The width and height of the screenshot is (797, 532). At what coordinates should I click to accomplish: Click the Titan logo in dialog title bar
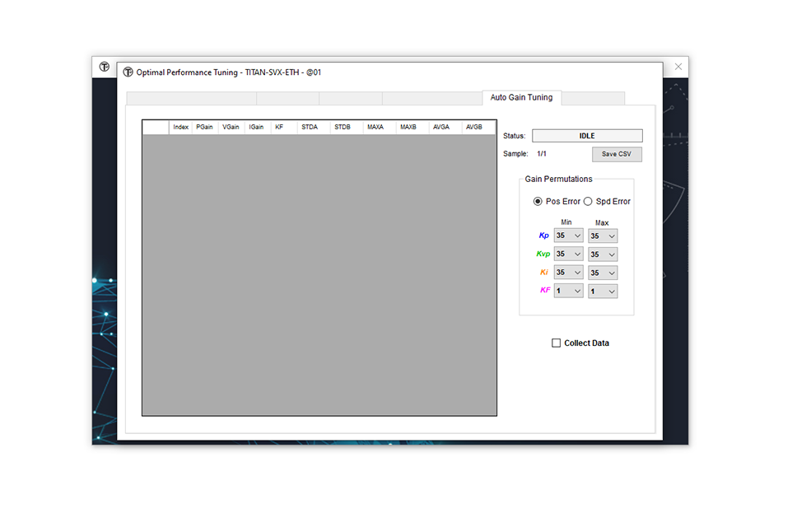128,72
